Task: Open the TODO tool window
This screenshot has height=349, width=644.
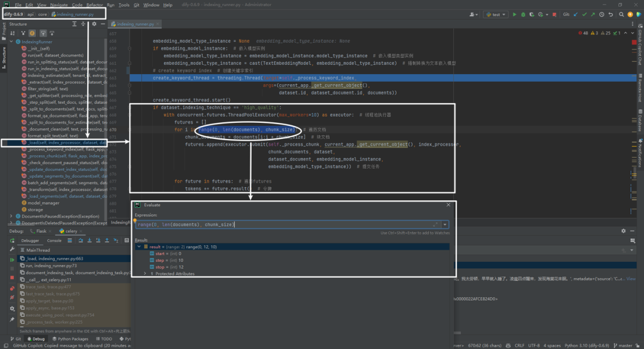Action: (104, 339)
